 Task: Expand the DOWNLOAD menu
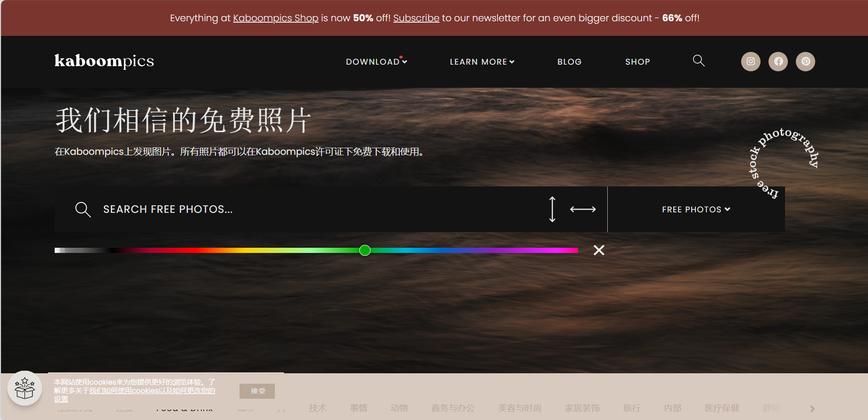pyautogui.click(x=376, y=62)
